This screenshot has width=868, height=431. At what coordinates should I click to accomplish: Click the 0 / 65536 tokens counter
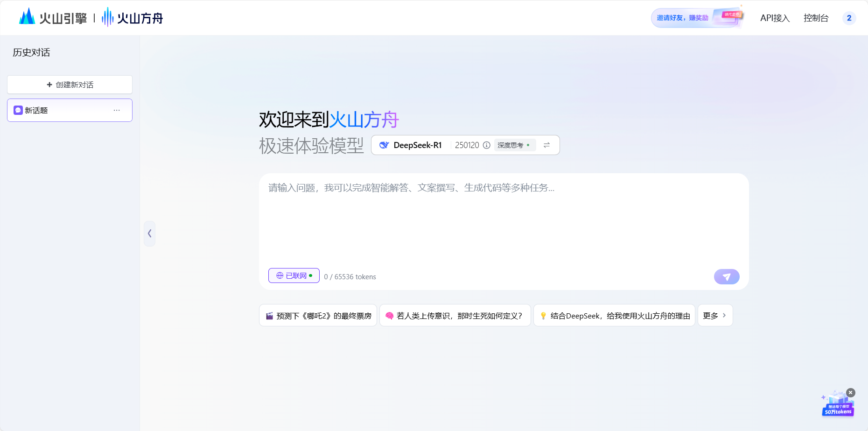(x=350, y=277)
